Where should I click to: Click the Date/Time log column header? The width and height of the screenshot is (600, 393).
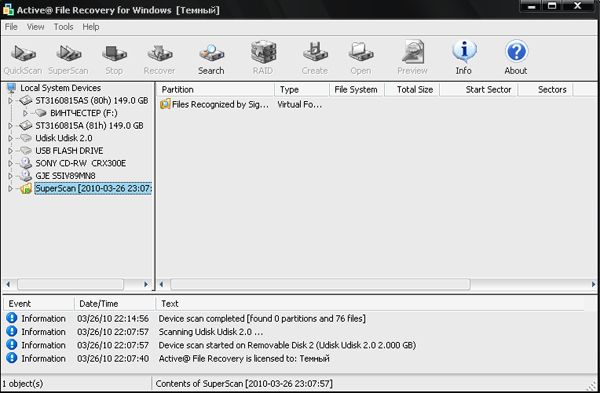(x=115, y=304)
